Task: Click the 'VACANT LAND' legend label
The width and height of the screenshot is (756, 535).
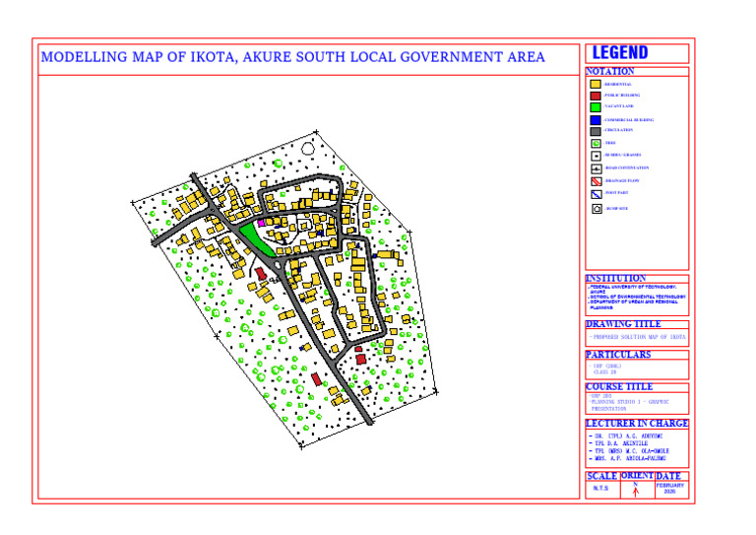Action: point(618,106)
